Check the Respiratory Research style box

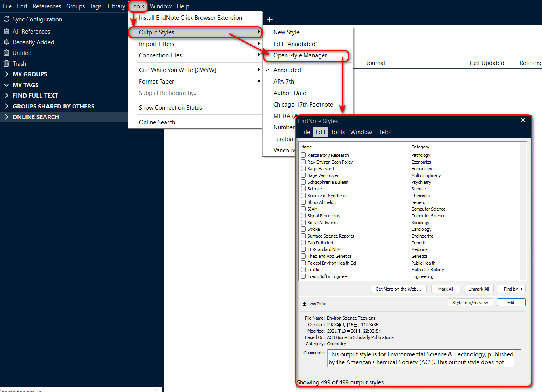[303, 155]
